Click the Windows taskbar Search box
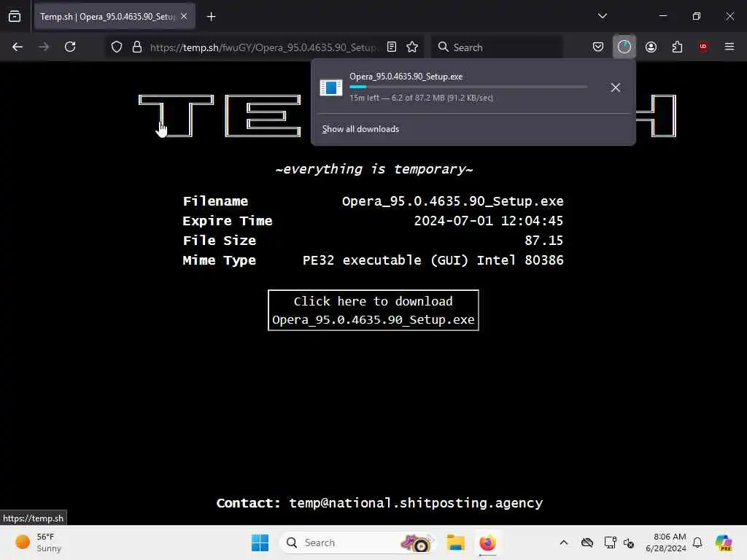The image size is (747, 560). (x=357, y=542)
